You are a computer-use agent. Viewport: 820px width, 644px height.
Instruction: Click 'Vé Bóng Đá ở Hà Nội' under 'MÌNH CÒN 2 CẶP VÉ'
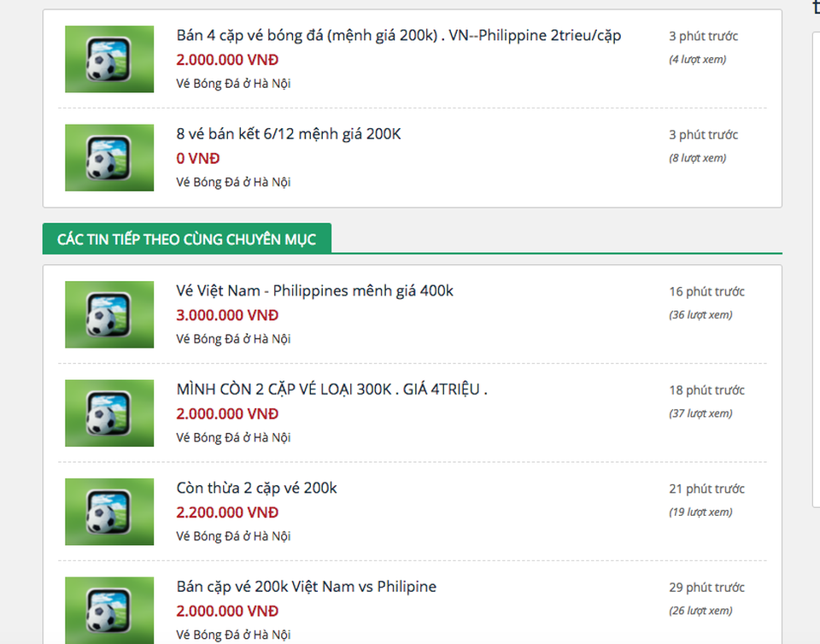(x=233, y=437)
